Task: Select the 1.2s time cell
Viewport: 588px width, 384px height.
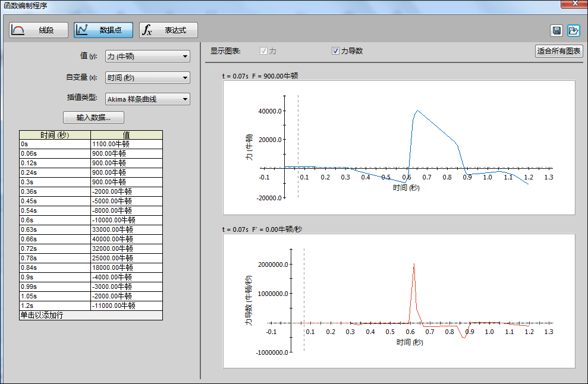Action: (x=55, y=306)
